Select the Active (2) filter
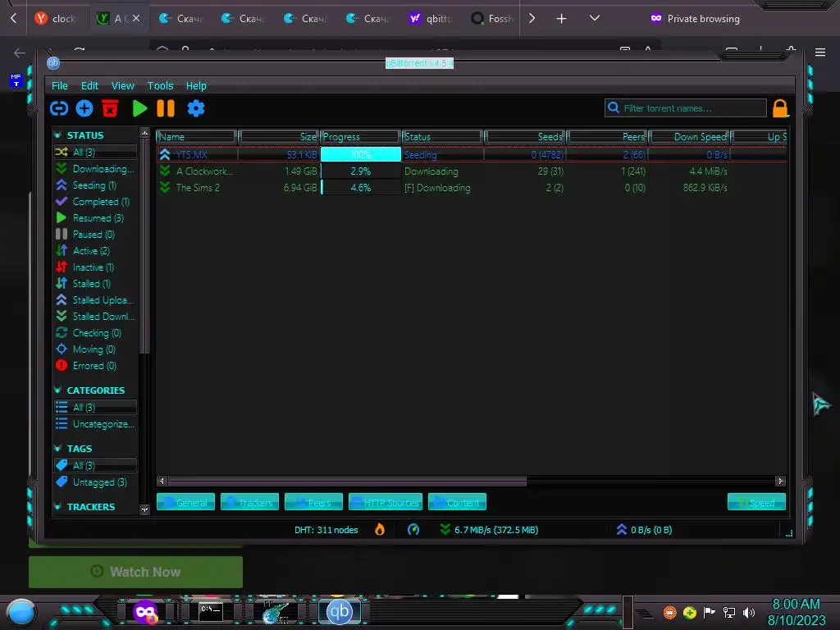The image size is (840, 630). coord(95,251)
